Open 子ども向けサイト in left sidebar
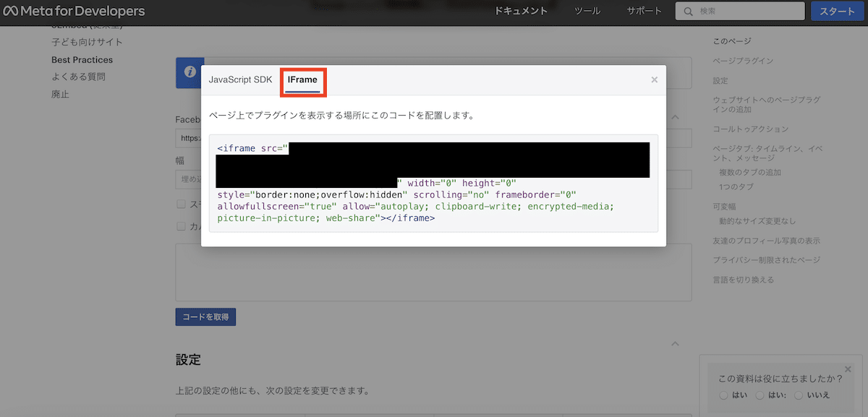 (87, 43)
